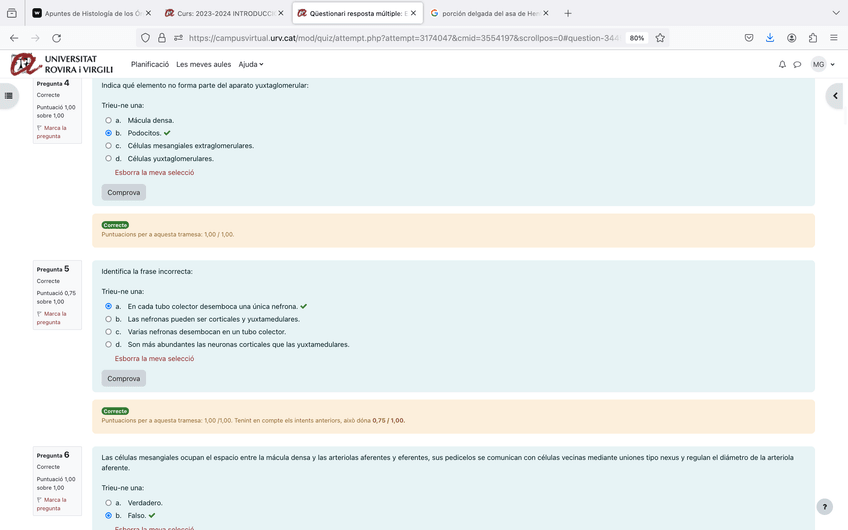The height and width of the screenshot is (530, 848).
Task: Click the shield tracking protection icon
Action: point(145,38)
